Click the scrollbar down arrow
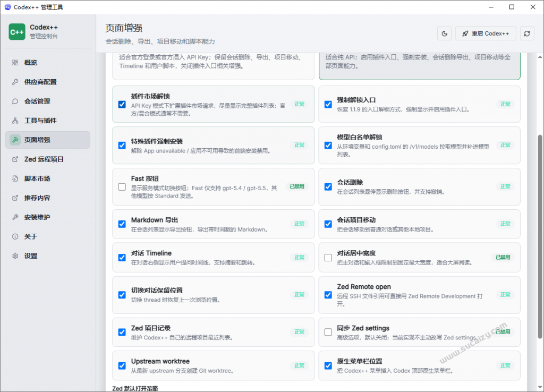 pyautogui.click(x=540, y=387)
